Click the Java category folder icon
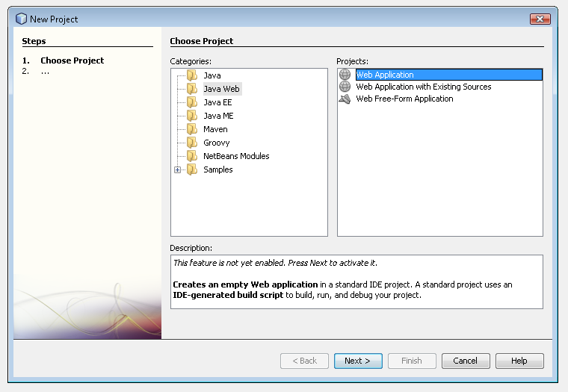 192,75
